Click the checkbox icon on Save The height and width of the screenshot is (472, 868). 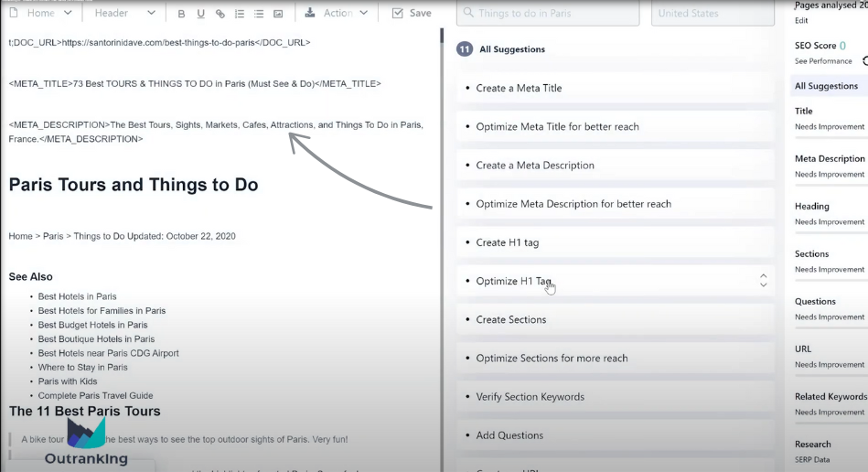point(398,13)
